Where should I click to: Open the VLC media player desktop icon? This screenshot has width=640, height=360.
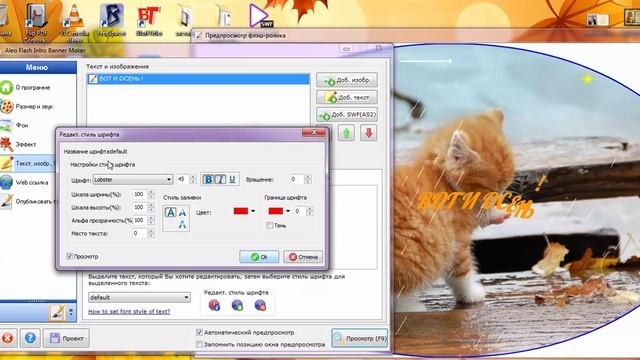click(74, 22)
